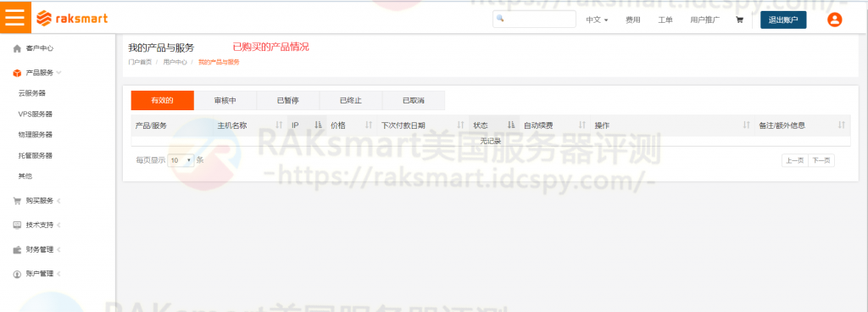This screenshot has height=312, width=868.
Task: Click the cube icon beside 产品服务
Action: point(17,73)
